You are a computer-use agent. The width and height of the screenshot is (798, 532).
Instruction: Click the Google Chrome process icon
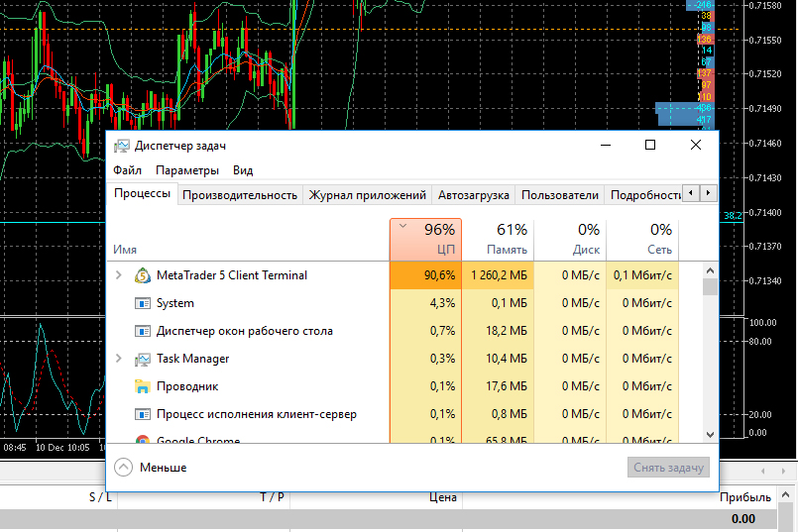tap(143, 440)
